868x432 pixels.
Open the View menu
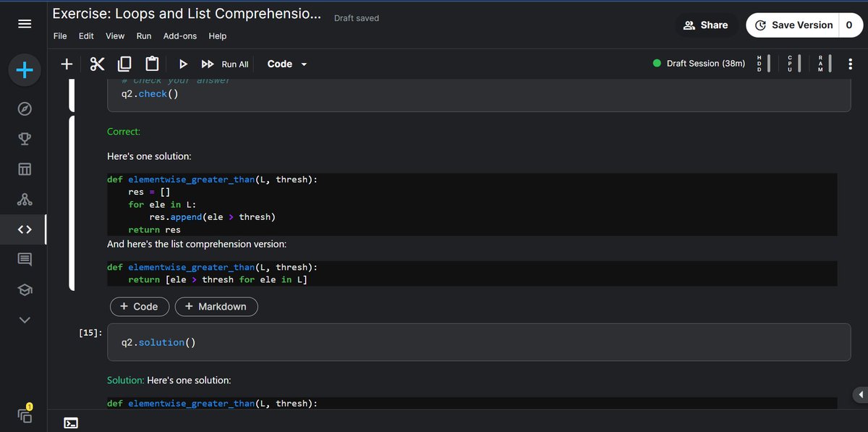[x=115, y=35]
